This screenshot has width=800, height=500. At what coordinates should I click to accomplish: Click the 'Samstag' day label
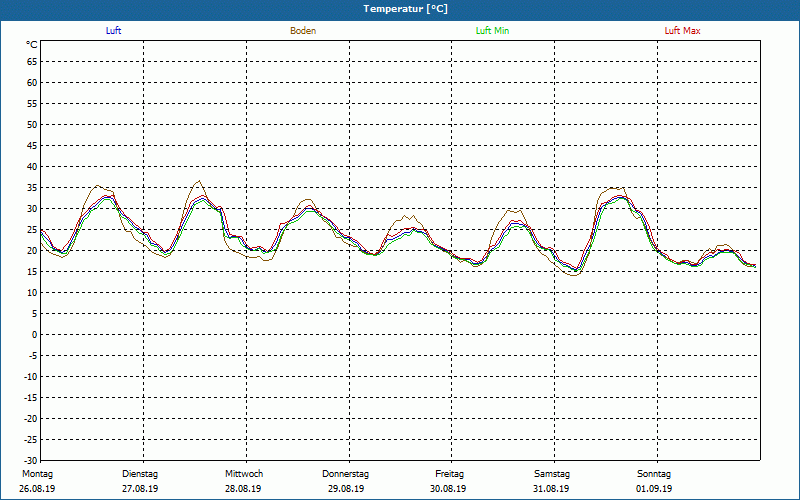click(552, 474)
